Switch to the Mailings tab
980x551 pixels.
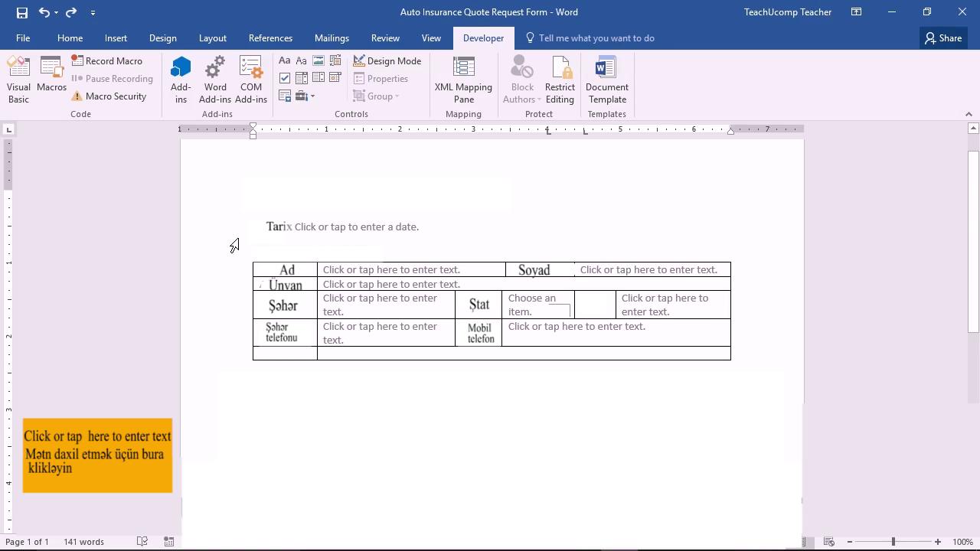(x=332, y=38)
